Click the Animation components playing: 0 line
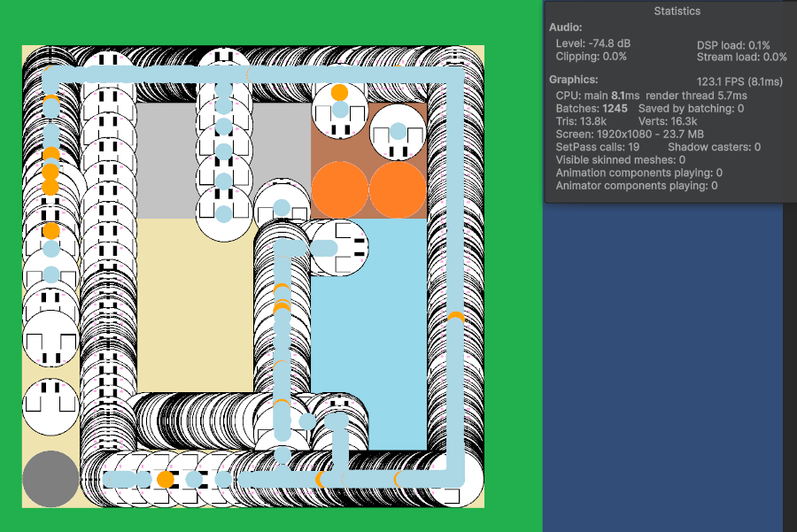 click(638, 173)
